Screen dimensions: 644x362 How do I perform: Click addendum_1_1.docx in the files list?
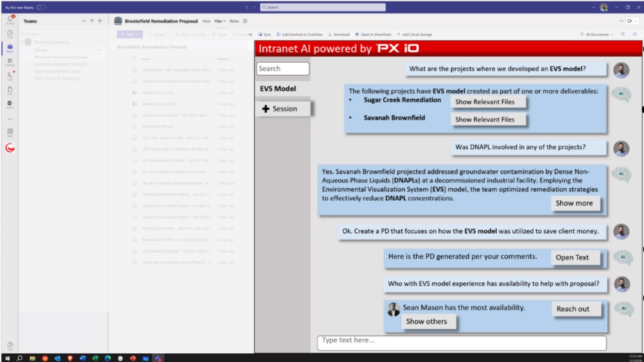click(158, 93)
